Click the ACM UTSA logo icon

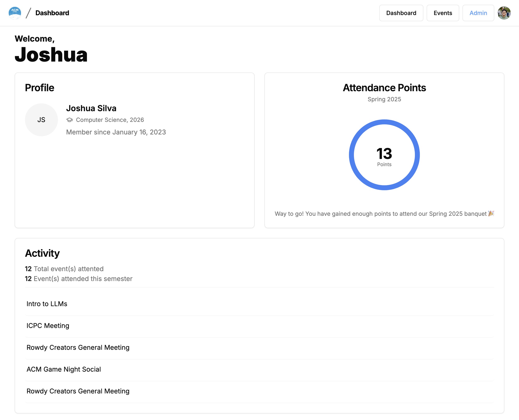[x=15, y=13]
